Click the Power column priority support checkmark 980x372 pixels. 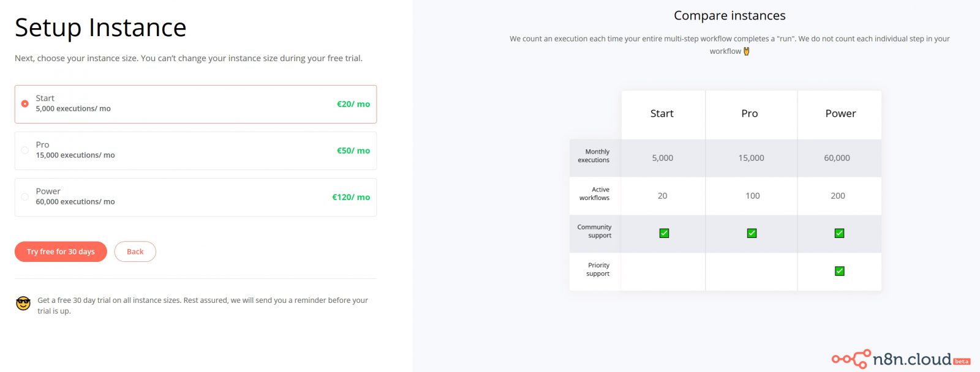click(839, 271)
